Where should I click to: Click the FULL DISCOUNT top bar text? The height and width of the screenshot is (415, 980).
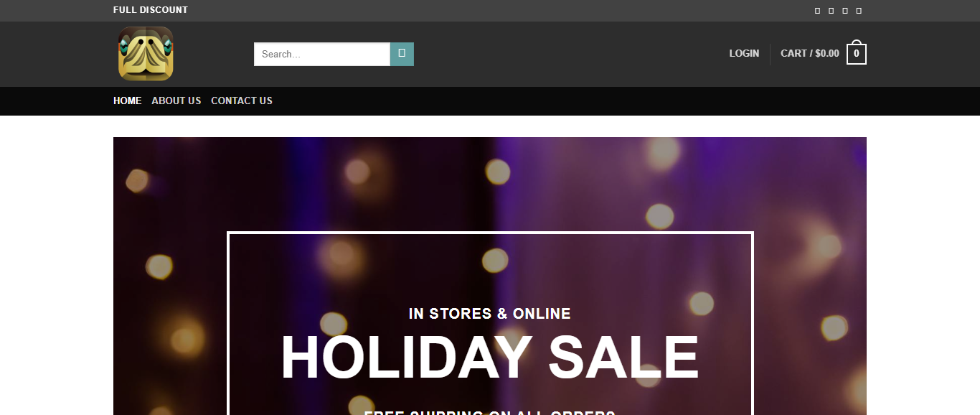(x=151, y=10)
